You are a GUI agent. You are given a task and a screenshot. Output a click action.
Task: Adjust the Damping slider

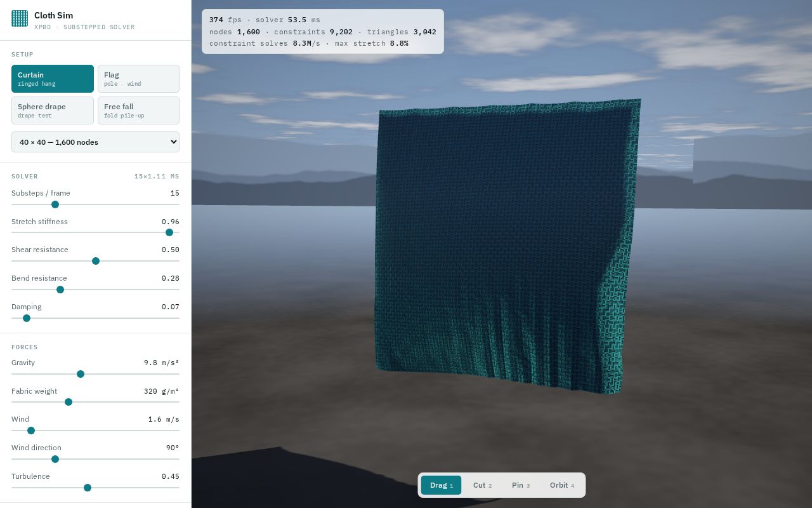coord(95,318)
